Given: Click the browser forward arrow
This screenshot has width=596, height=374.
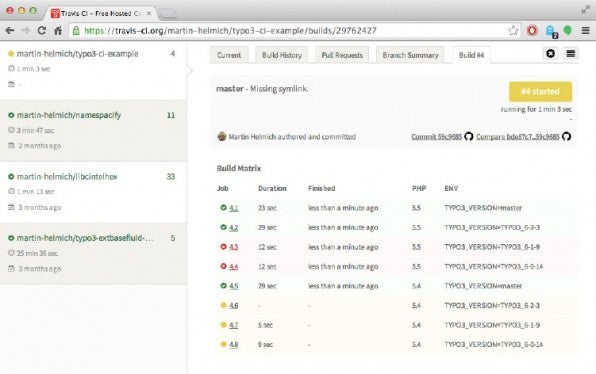Looking at the screenshot, I should pos(25,30).
